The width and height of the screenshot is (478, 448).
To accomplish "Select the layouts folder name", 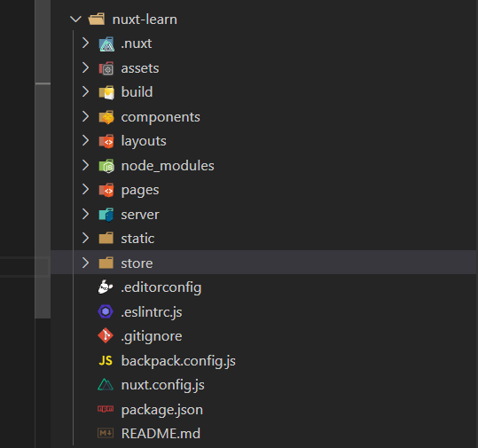I will (144, 142).
